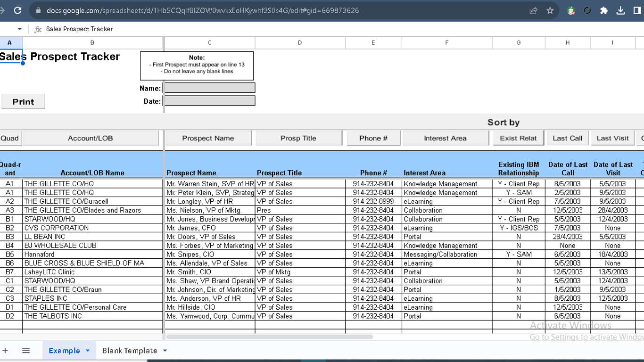This screenshot has height=362, width=644.
Task: Reload the page with the browser refresh icon
Action: pos(17,10)
